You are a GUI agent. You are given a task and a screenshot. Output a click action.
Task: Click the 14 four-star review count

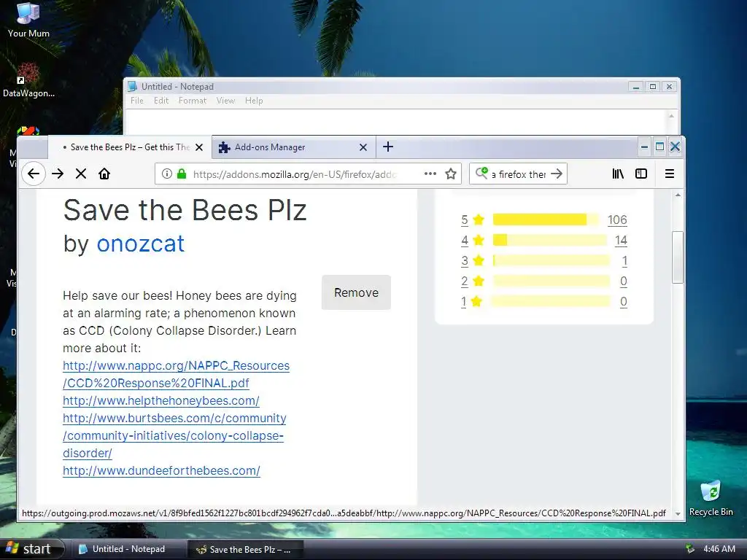coord(621,240)
